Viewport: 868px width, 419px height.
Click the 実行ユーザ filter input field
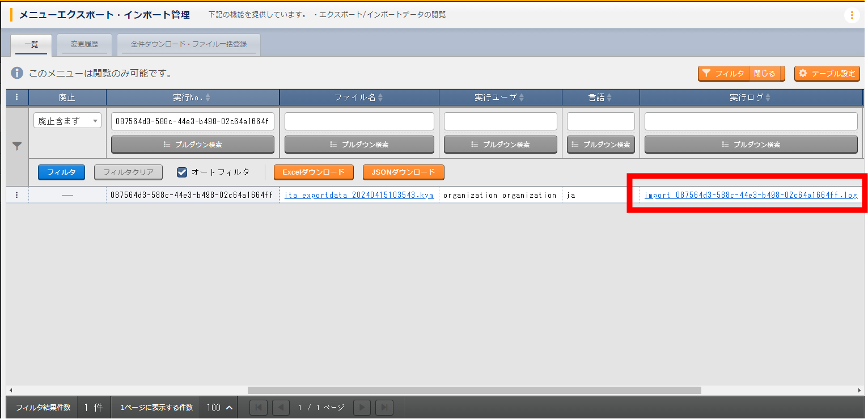coord(500,121)
